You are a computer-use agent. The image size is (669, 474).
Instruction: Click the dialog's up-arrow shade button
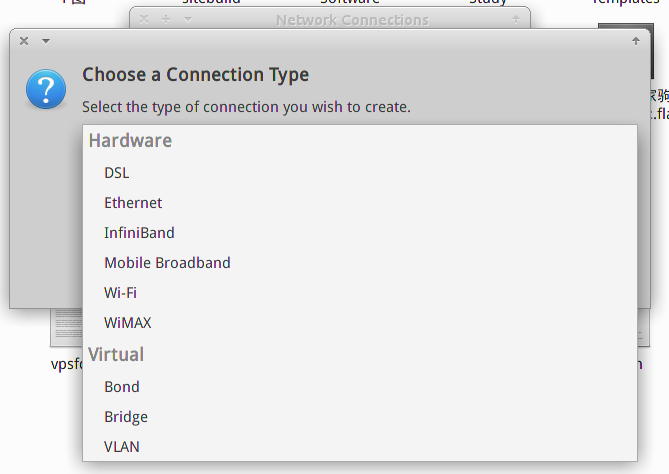coord(636,41)
